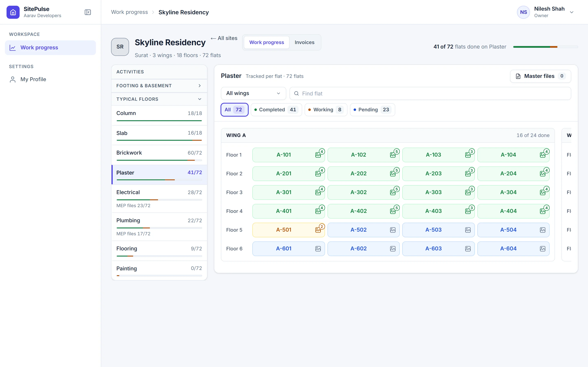
Task: Switch to the Invoices tab
Action: coord(304,42)
